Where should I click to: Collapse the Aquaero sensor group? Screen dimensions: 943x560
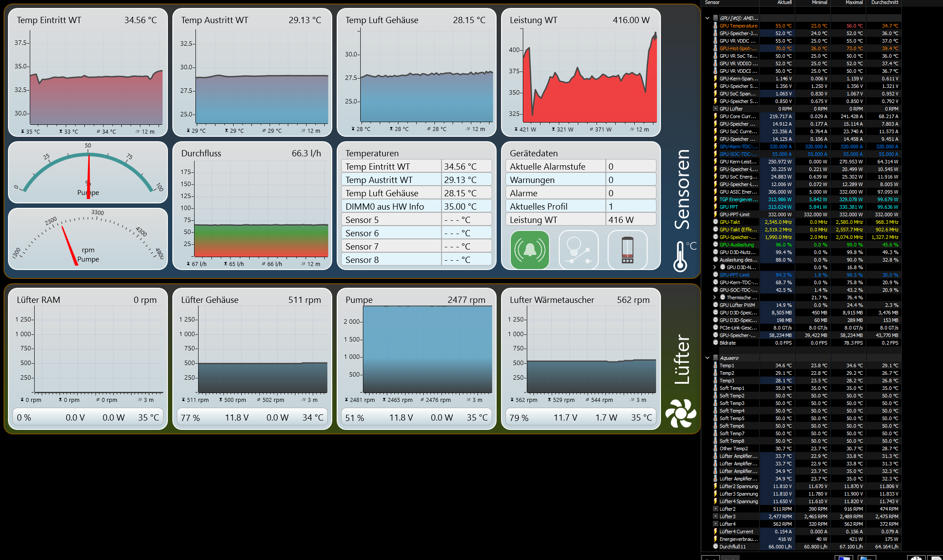tap(707, 358)
